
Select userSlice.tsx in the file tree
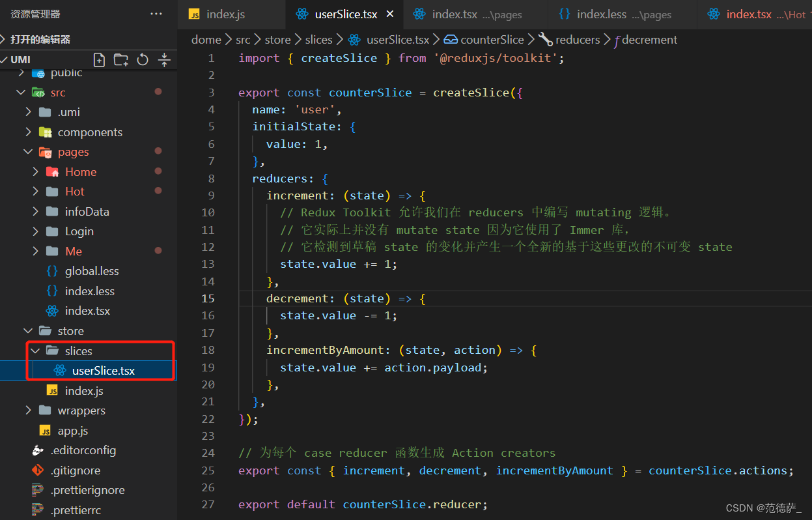104,371
